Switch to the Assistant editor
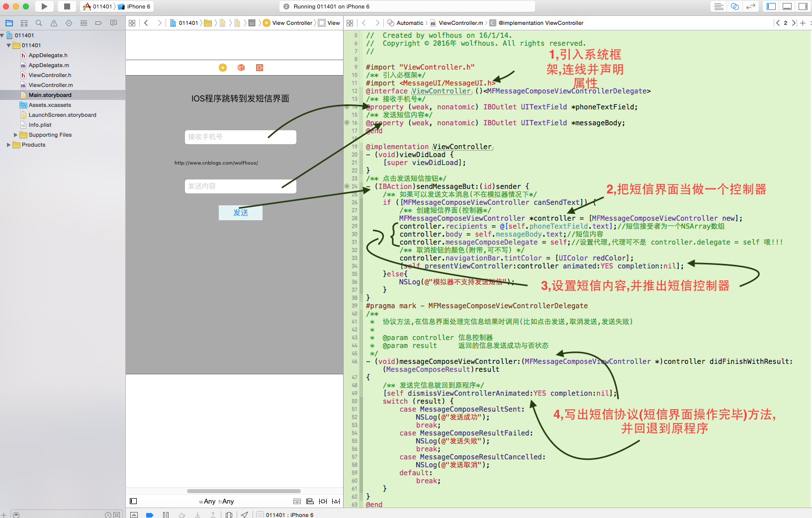 pos(734,6)
